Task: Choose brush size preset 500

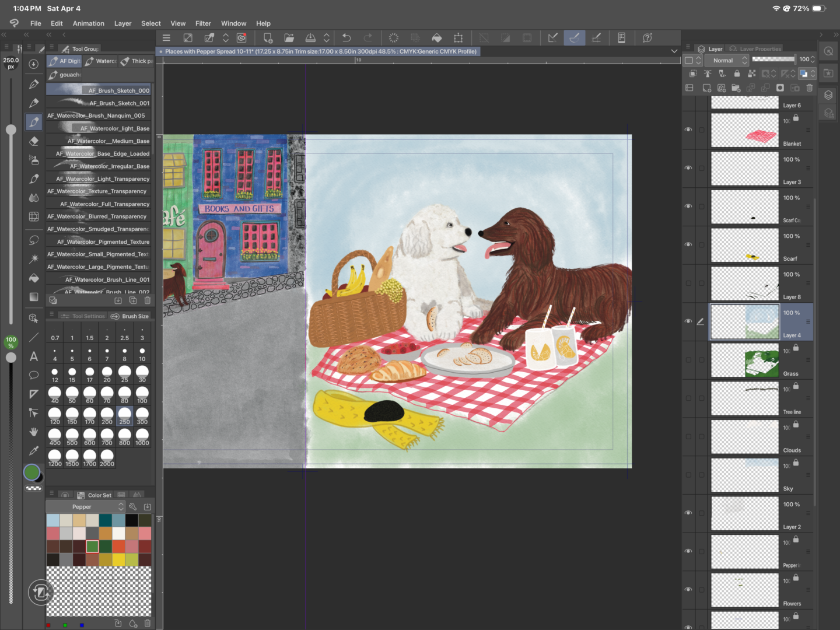Action: [x=72, y=437]
